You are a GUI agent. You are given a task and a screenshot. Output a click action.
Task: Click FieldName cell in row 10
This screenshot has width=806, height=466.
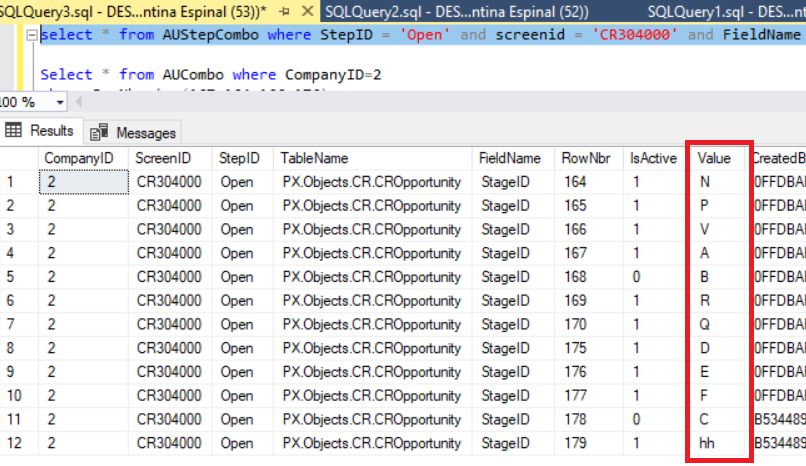513,396
